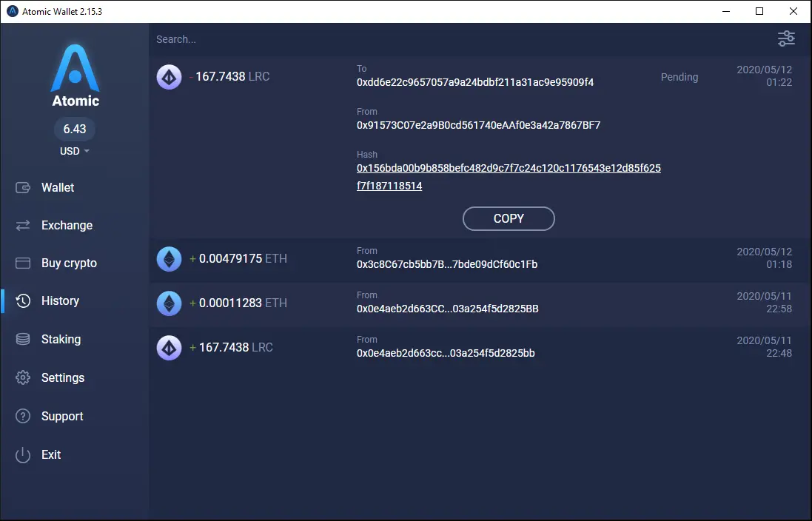Click the Settings gear icon

tap(23, 377)
